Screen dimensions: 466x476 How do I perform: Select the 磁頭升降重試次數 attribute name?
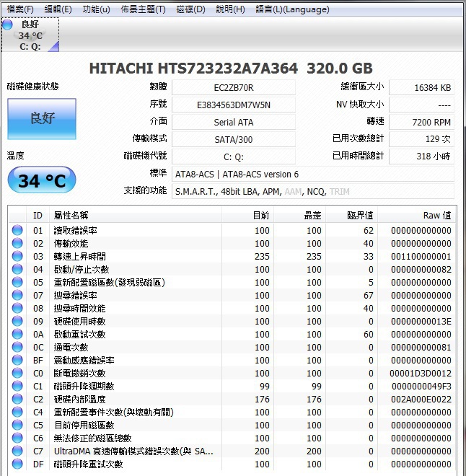click(88, 464)
